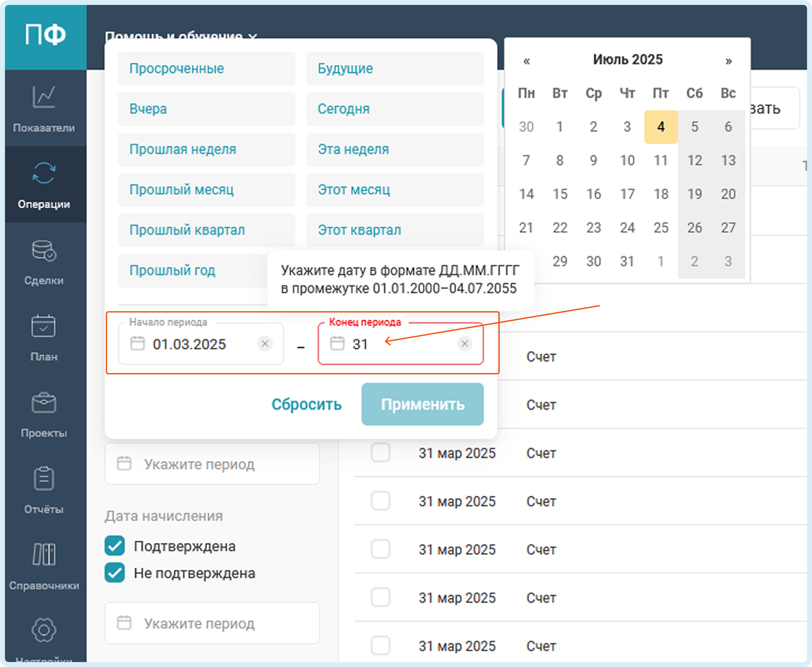
Task: Choose Прошлая неделя preset
Action: tap(207, 149)
